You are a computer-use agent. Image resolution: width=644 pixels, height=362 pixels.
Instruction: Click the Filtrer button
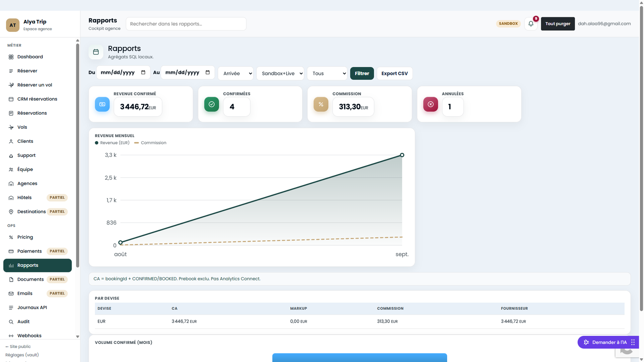pyautogui.click(x=362, y=74)
